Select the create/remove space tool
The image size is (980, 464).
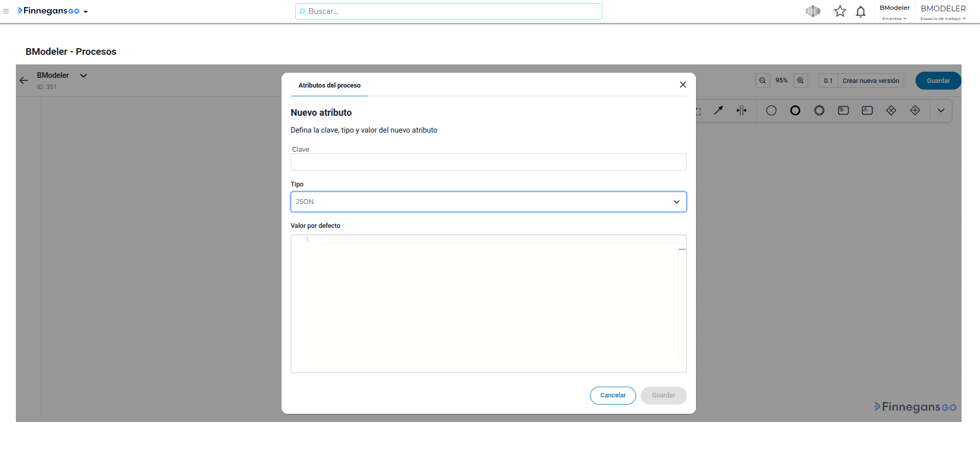pos(742,110)
